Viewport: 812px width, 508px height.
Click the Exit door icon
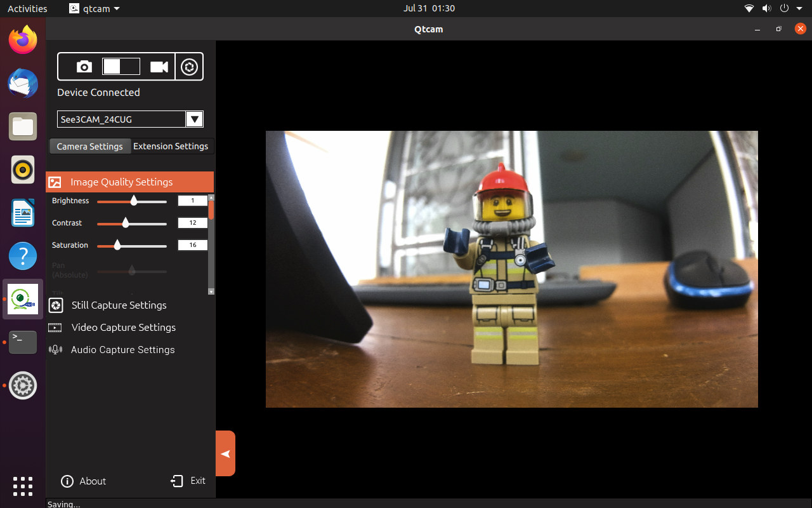pyautogui.click(x=177, y=481)
